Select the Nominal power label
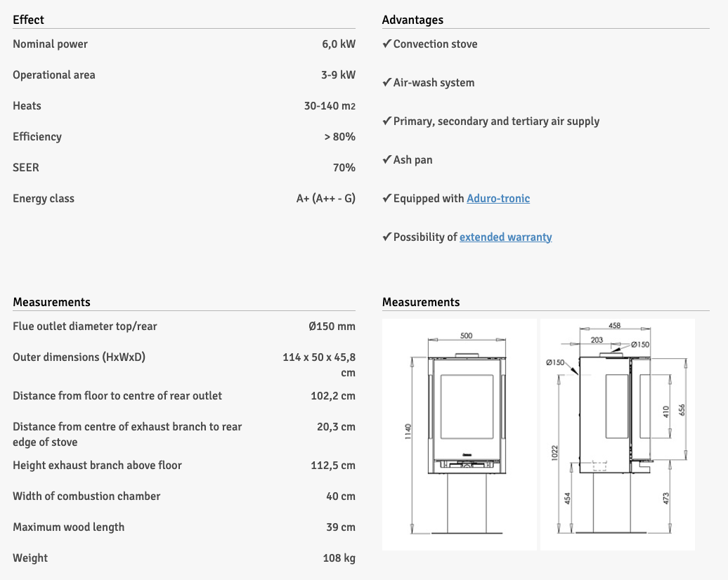The height and width of the screenshot is (580, 728). click(50, 44)
